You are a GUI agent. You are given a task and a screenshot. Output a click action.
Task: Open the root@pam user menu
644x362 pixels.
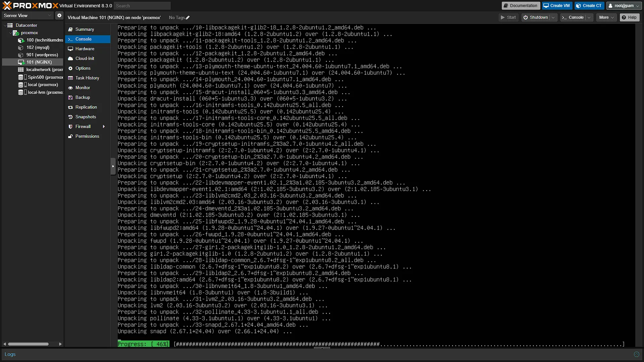[x=624, y=6]
